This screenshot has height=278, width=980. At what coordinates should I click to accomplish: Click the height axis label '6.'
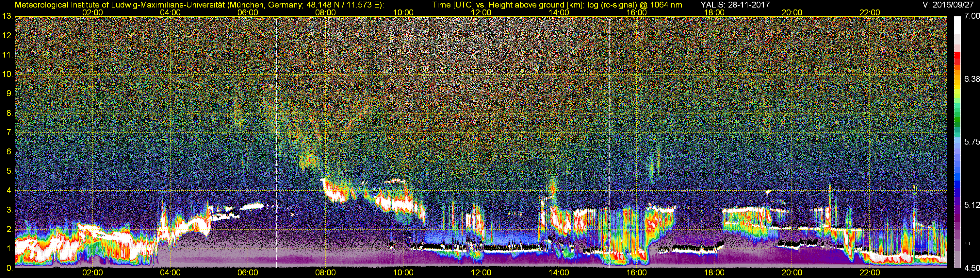[9, 152]
